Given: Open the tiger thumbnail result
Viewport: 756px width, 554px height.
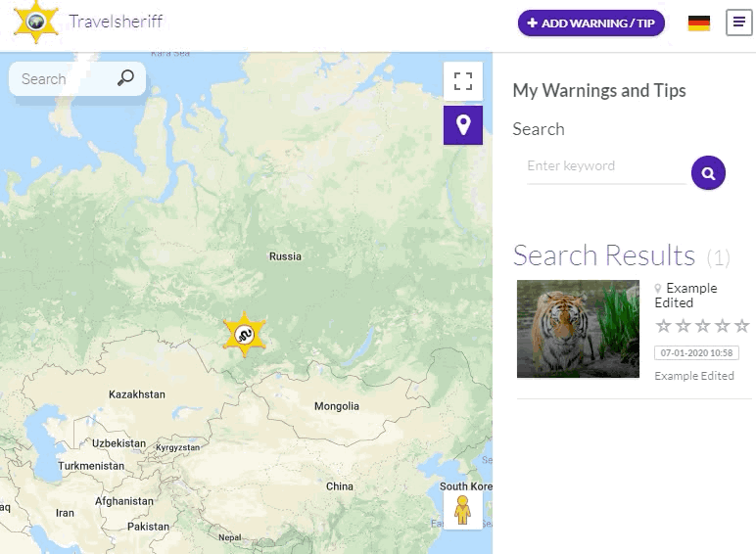Looking at the screenshot, I should (578, 329).
